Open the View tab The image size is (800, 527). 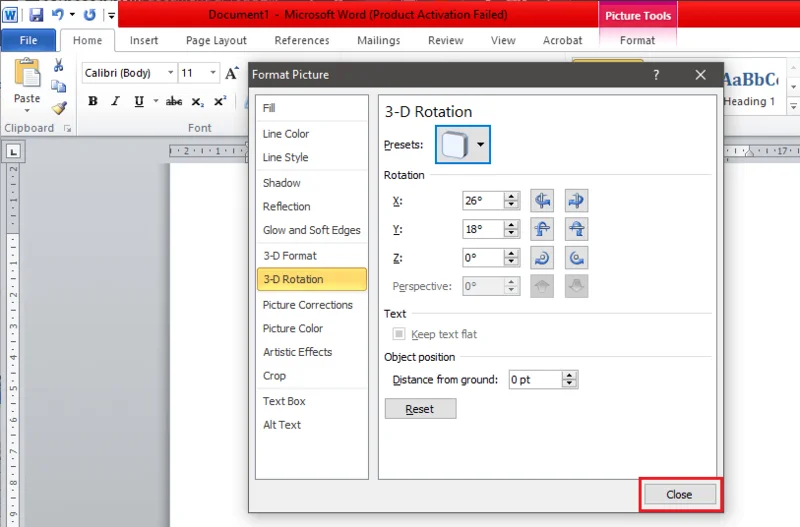[503, 40]
